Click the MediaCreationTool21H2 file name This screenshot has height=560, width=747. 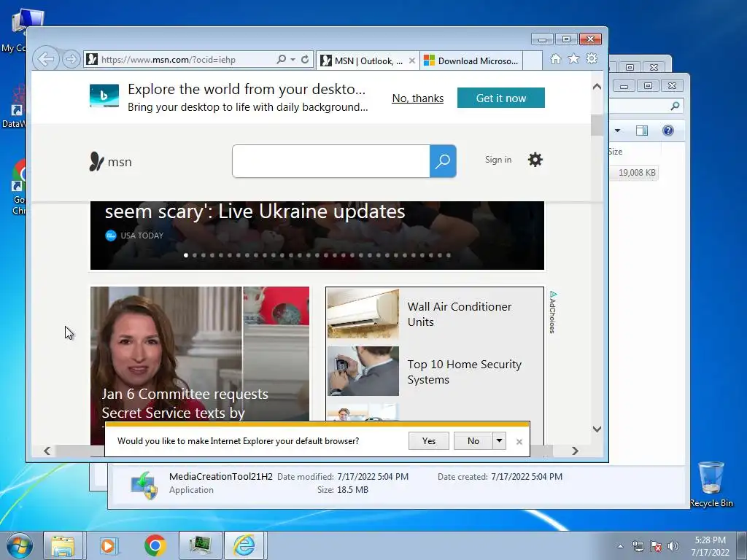[220, 477]
